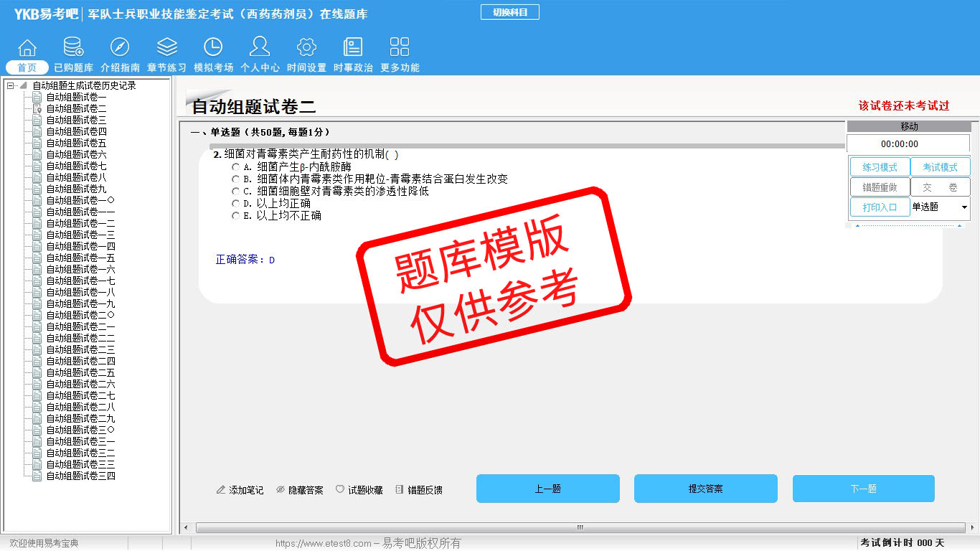Click the horizontal scrollbar thumb
Viewport: 980px width, 551px height.
click(580, 528)
